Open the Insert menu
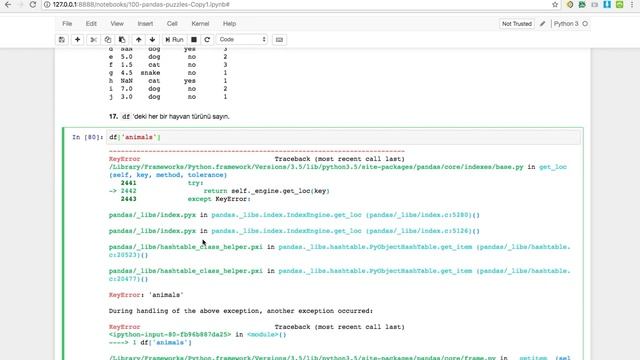Viewport: 640px width, 360px height. click(x=145, y=24)
